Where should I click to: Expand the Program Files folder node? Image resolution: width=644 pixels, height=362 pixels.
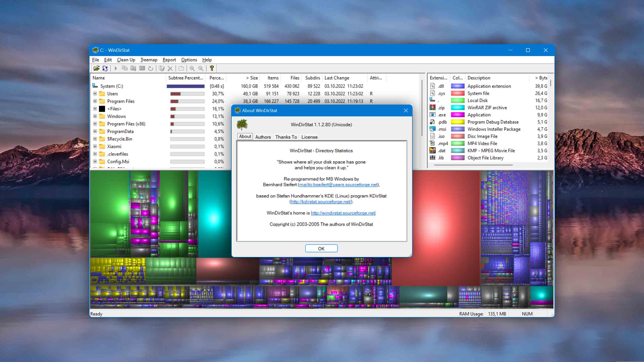coord(95,101)
